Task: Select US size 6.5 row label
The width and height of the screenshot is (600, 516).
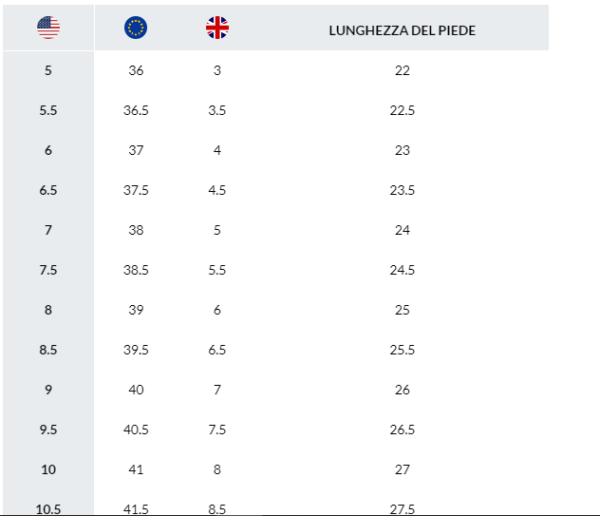Action: [x=48, y=190]
